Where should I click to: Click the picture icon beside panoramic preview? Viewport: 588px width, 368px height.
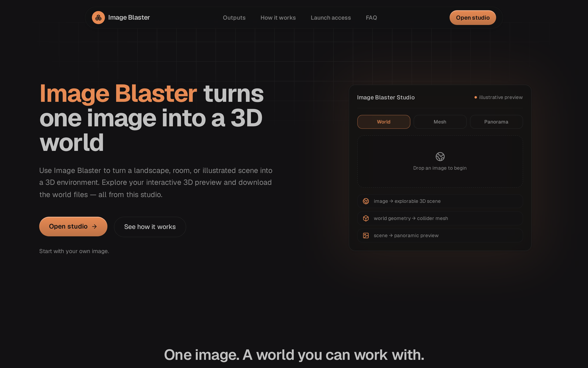pos(366,236)
